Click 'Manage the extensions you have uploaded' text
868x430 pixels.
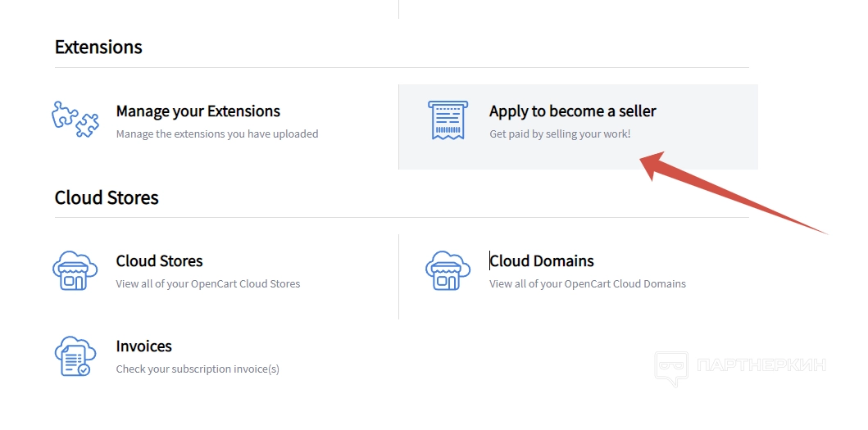[x=216, y=134]
